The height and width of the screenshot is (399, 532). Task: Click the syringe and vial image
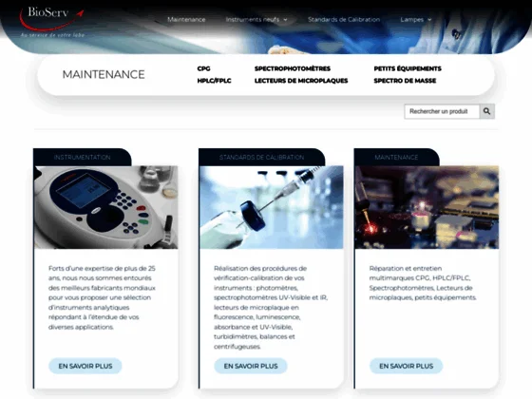[272, 207]
